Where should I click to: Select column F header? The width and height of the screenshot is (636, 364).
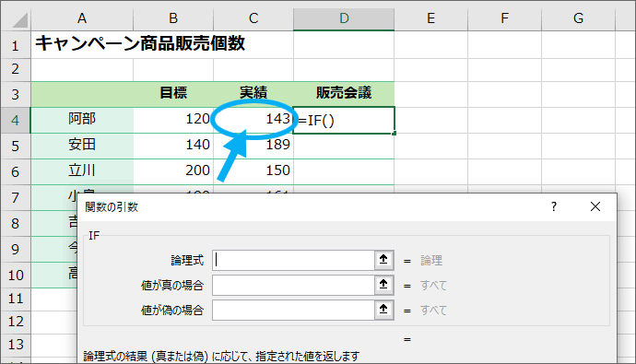(x=504, y=18)
